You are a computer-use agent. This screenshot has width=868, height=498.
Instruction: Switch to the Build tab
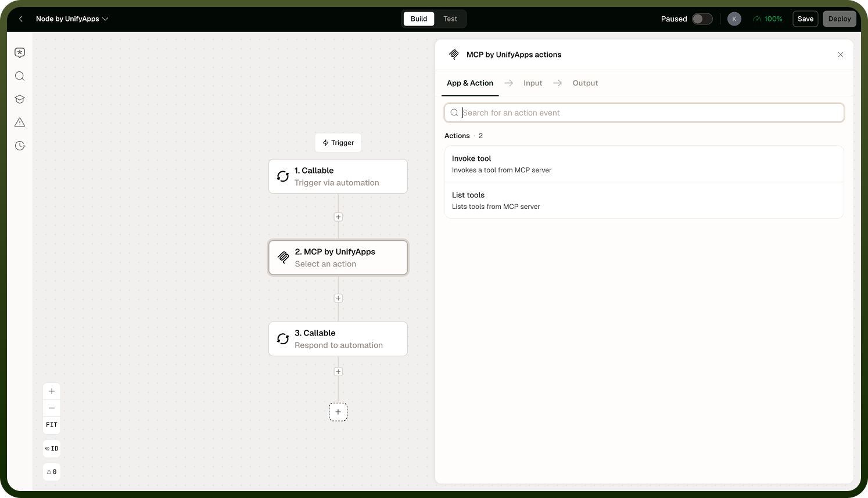click(x=419, y=19)
